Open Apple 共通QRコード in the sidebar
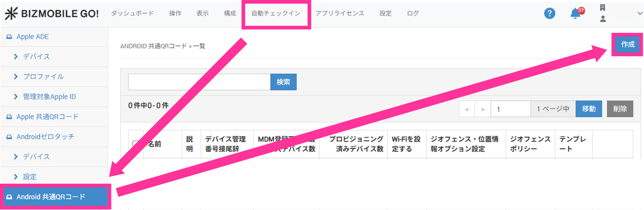This screenshot has width=644, height=210. (x=47, y=117)
